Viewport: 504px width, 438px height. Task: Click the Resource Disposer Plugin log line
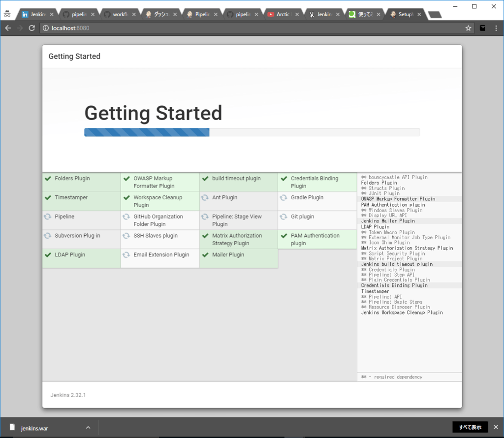pyautogui.click(x=395, y=307)
